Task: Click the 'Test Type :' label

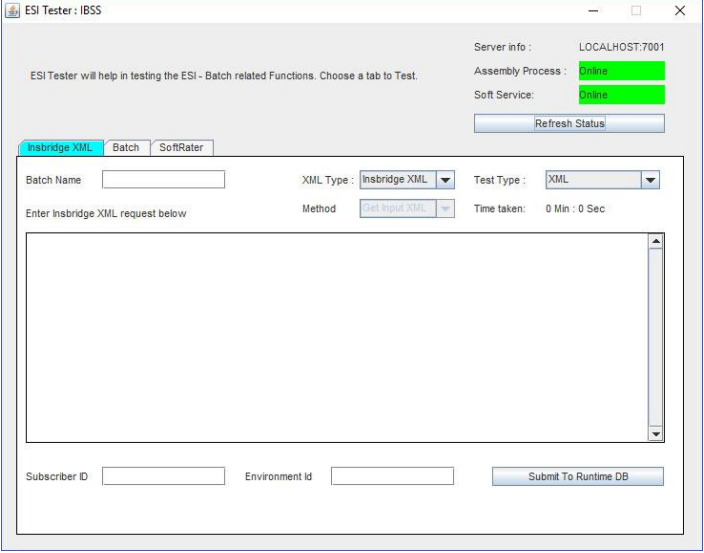Action: point(499,180)
